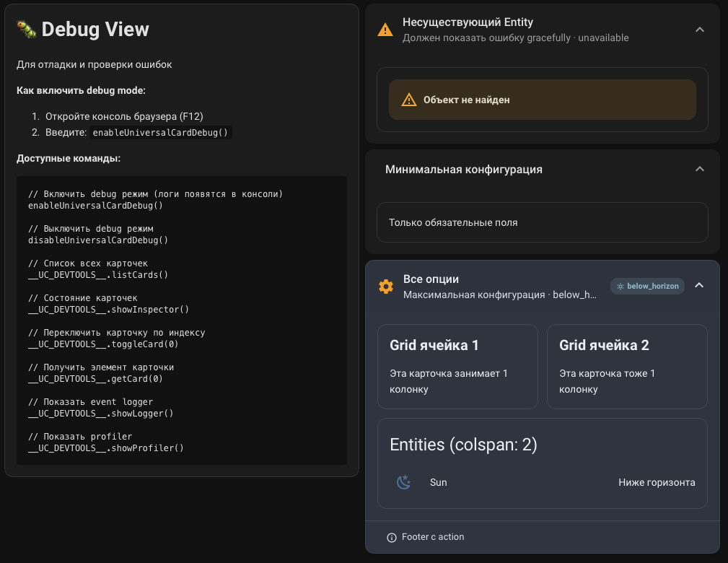Collapse the 'Минимальная конфигурация' card
The image size is (728, 563).
pyautogui.click(x=698, y=169)
